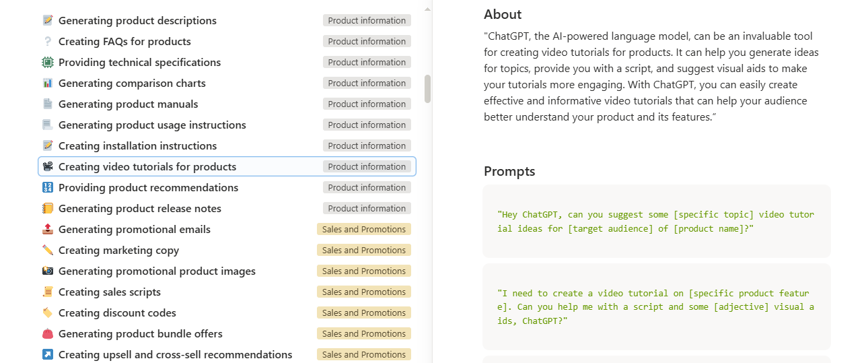Image resolution: width=868 pixels, height=363 pixels.
Task: Open Generating product usage instructions entry
Action: coord(152,125)
